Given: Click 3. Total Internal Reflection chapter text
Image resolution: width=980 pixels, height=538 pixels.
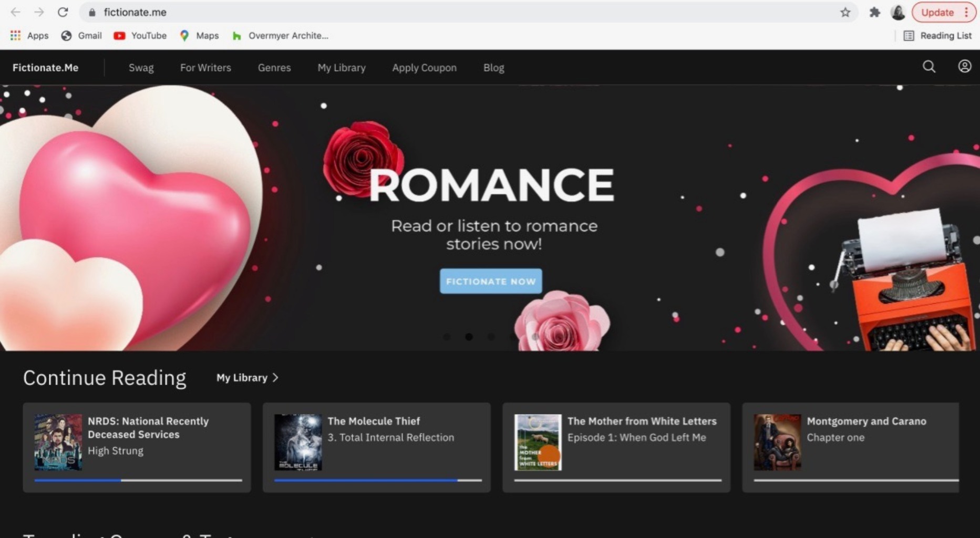Looking at the screenshot, I should coord(390,437).
